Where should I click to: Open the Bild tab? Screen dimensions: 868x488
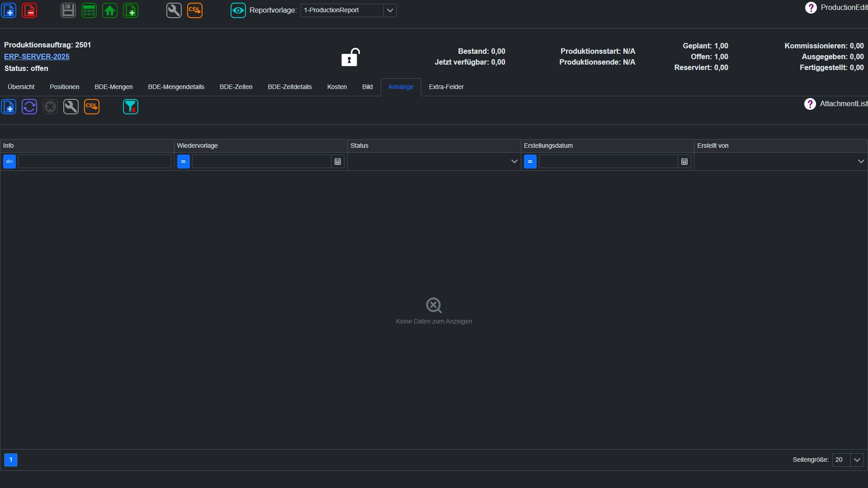pos(368,87)
